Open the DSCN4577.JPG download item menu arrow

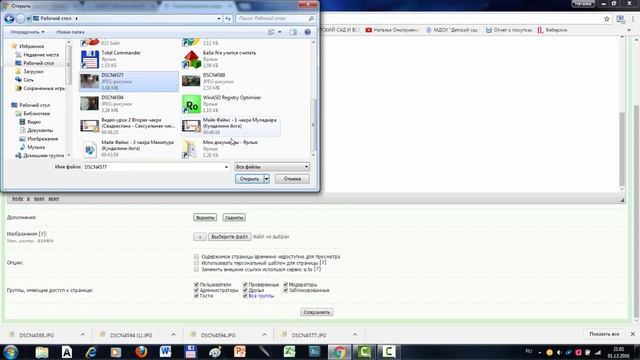coord(355,335)
